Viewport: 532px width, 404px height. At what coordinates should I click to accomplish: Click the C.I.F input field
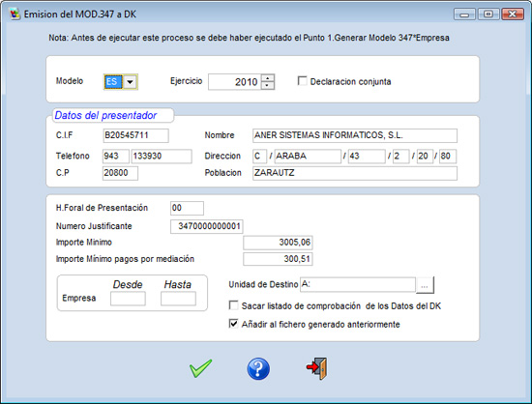pyautogui.click(x=135, y=135)
